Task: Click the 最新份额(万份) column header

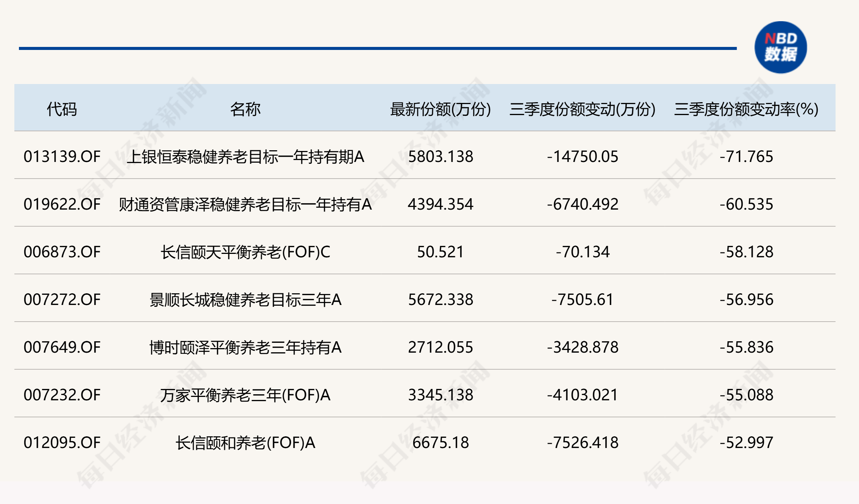Action: point(440,109)
